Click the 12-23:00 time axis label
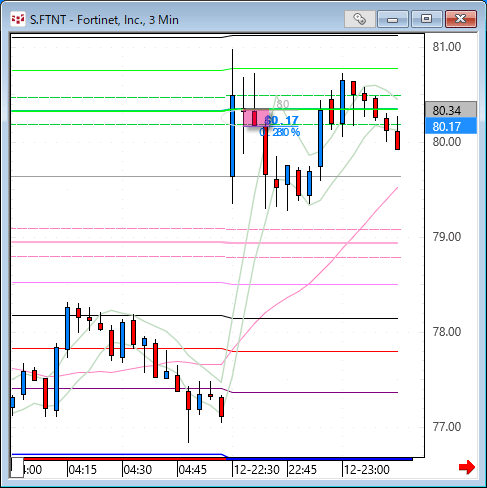This screenshot has width=487, height=488. (366, 470)
